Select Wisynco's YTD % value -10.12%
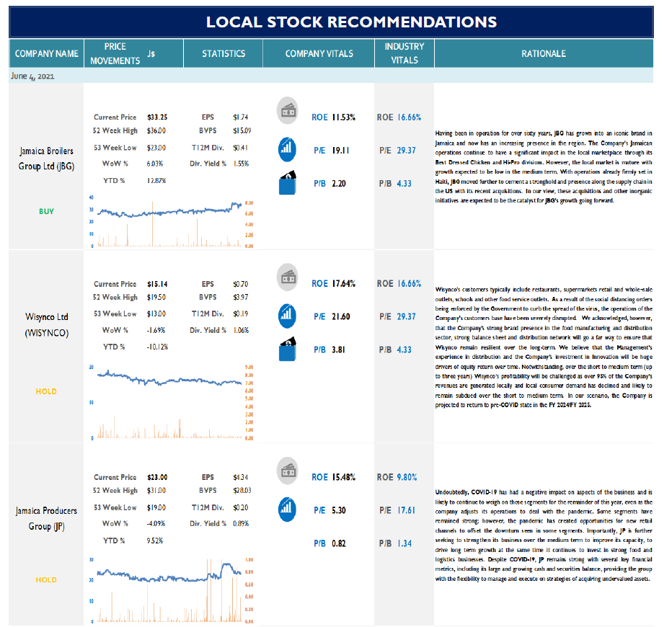This screenshot has height=627, width=672. [157, 347]
